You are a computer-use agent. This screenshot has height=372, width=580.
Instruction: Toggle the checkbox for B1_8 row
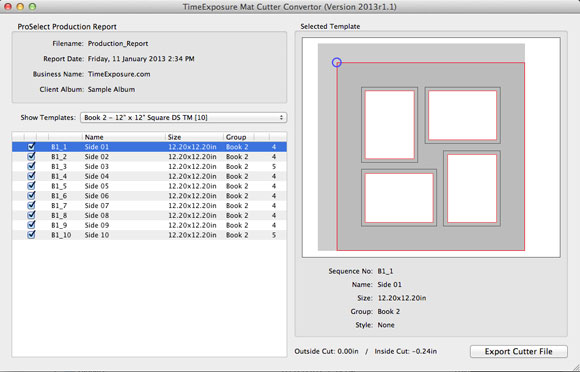tap(31, 215)
